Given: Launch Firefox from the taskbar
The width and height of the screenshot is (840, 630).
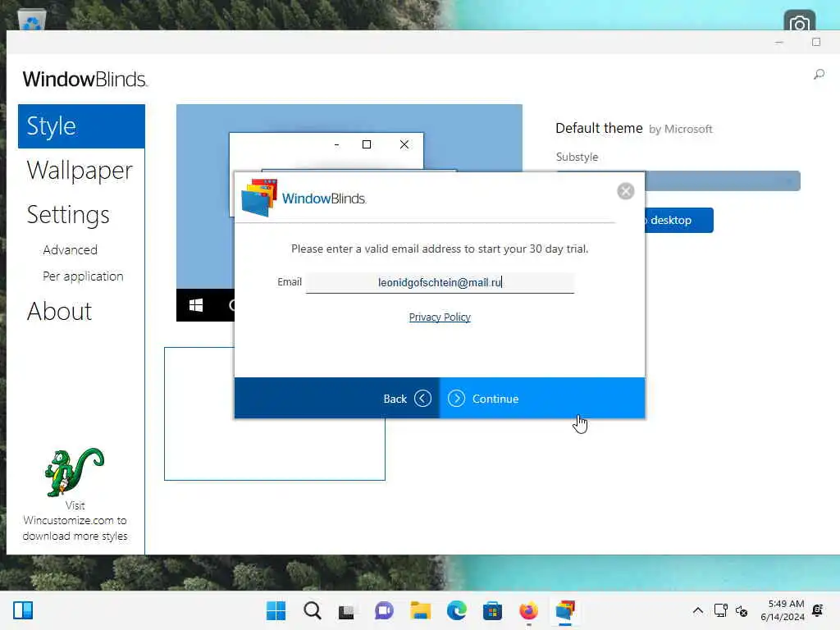Looking at the screenshot, I should 529,610.
